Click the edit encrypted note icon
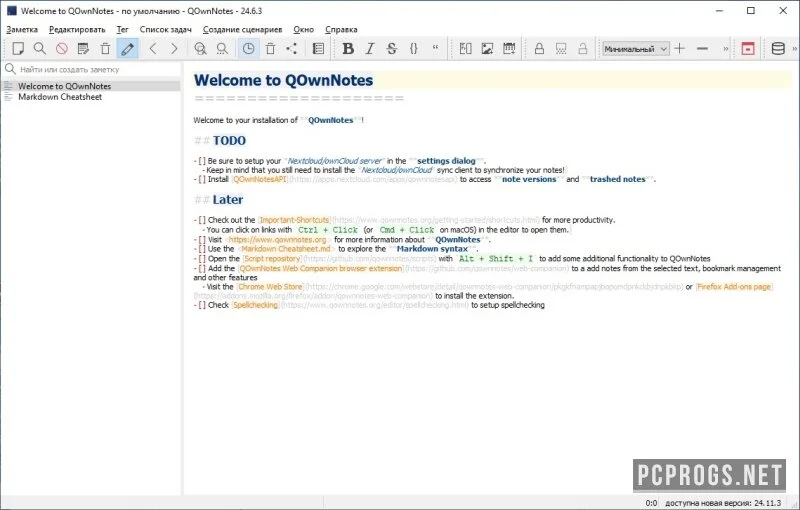 (561, 48)
